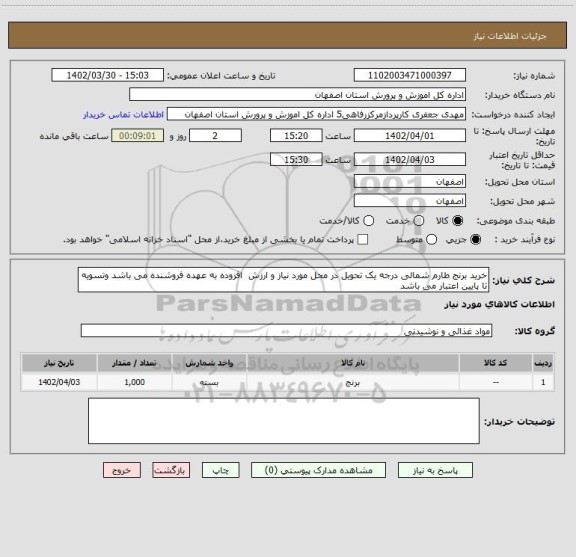Click the response deadline date 1402/04/01
This screenshot has width=576, height=557.
click(x=410, y=136)
